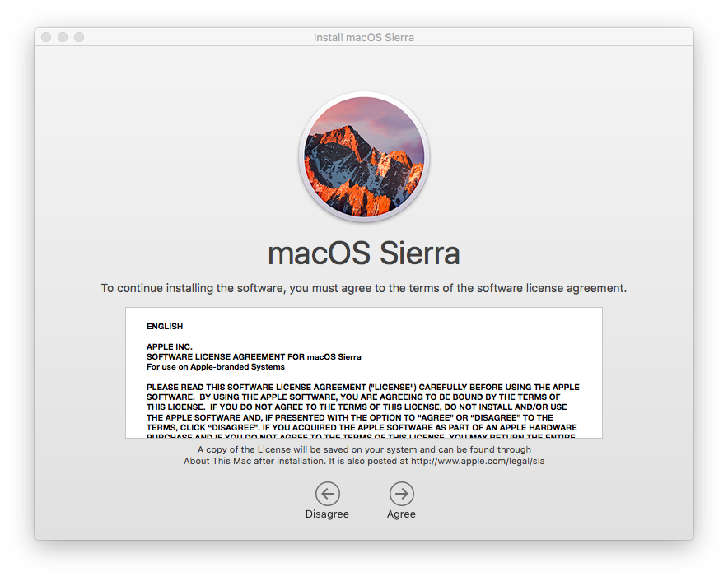The height and width of the screenshot is (581, 728).
Task: Click the gray close window button
Action: (x=46, y=37)
